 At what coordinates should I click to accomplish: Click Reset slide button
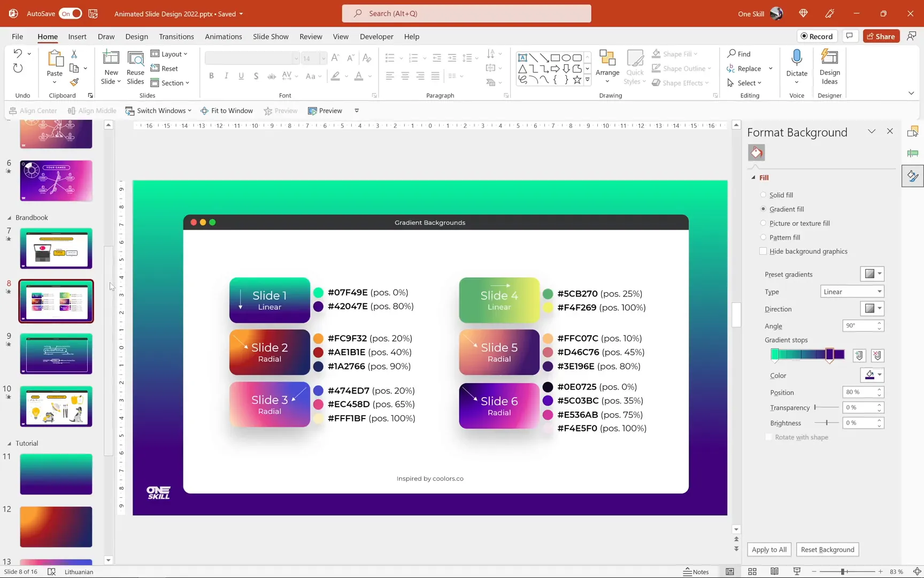(164, 69)
